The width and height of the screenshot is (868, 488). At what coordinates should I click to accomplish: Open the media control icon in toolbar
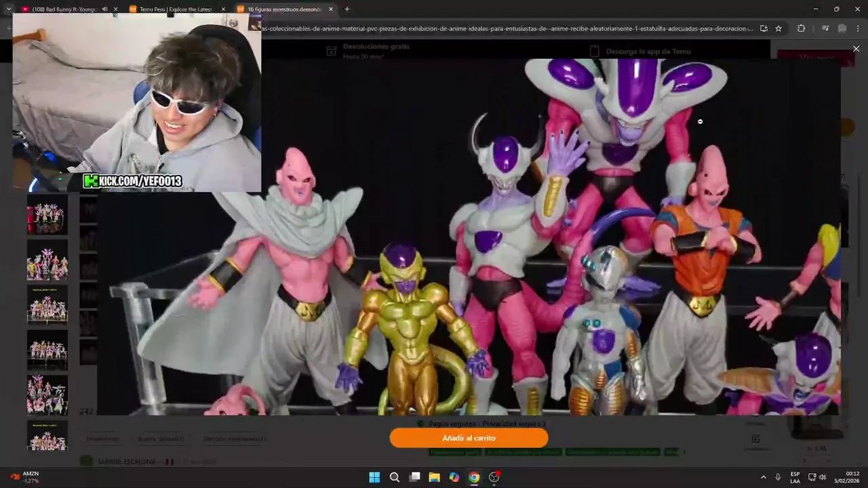coord(825,28)
